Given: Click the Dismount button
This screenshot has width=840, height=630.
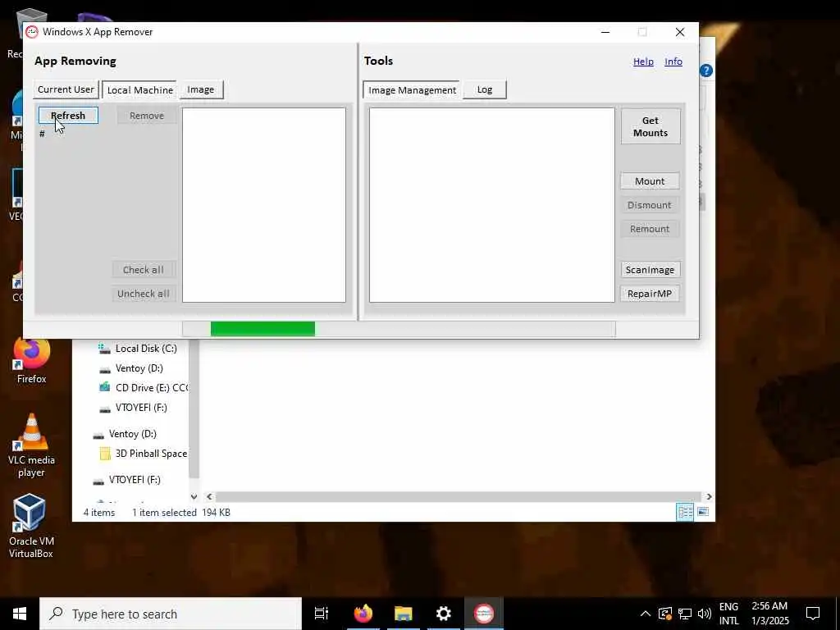Looking at the screenshot, I should [650, 205].
